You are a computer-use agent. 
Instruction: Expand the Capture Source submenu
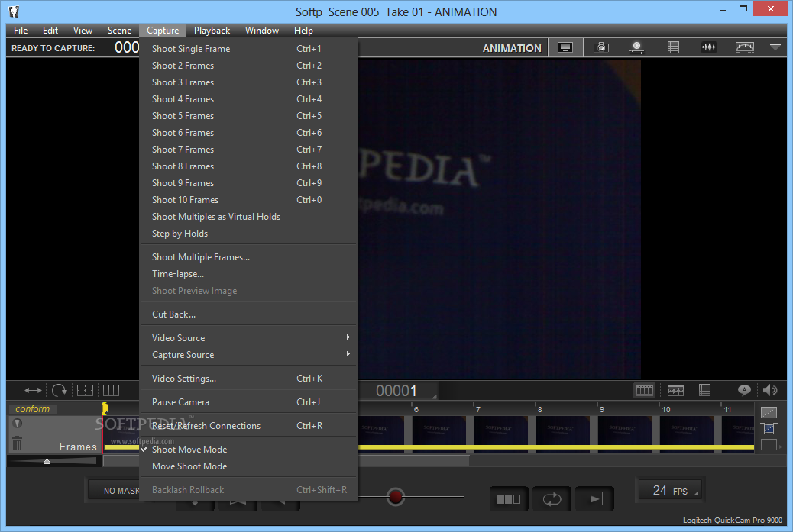(248, 355)
